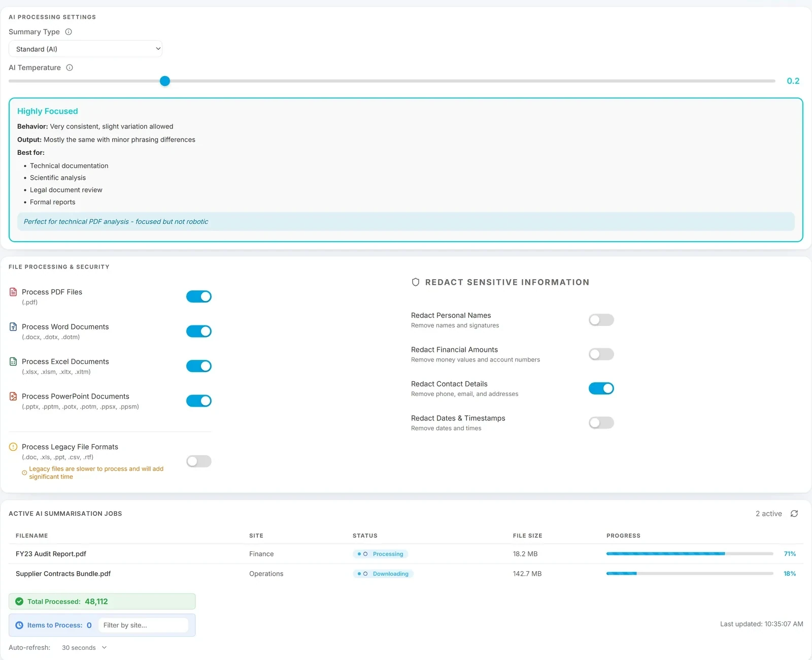Click FY23 Audit Report progress bar

point(690,554)
